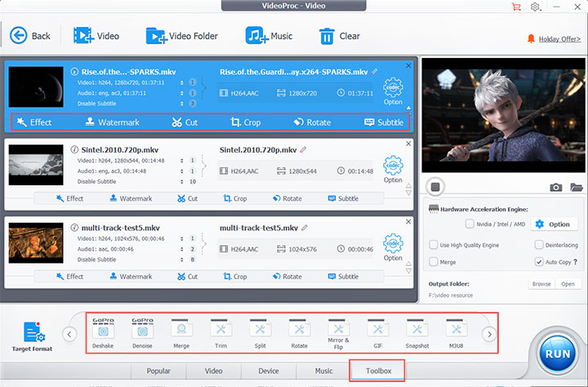Browse for the output folder

[541, 284]
